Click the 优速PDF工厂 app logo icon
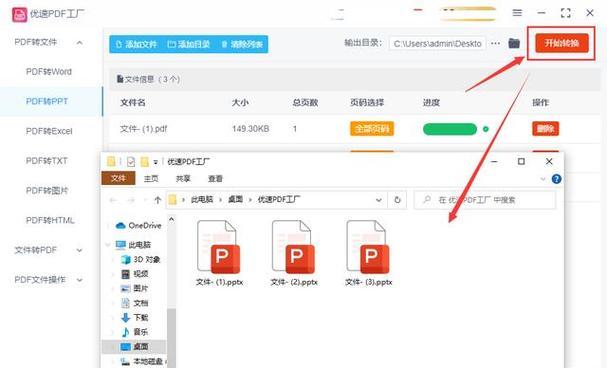Screen dimensions: 607x368 (19, 15)
